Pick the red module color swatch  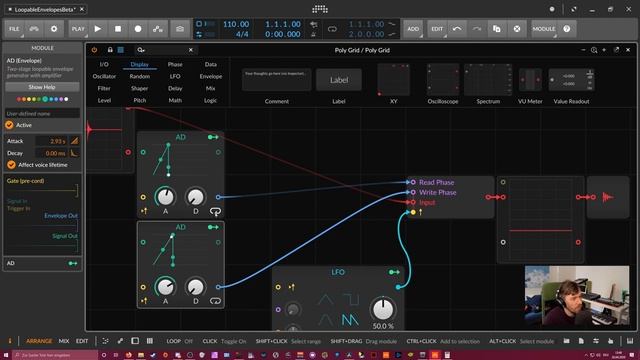pos(19,99)
